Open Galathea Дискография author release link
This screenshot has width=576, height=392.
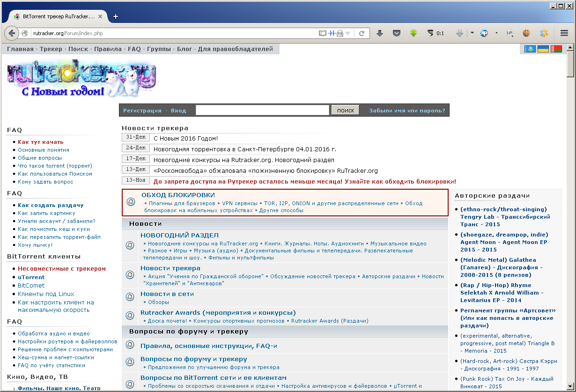[501, 267]
